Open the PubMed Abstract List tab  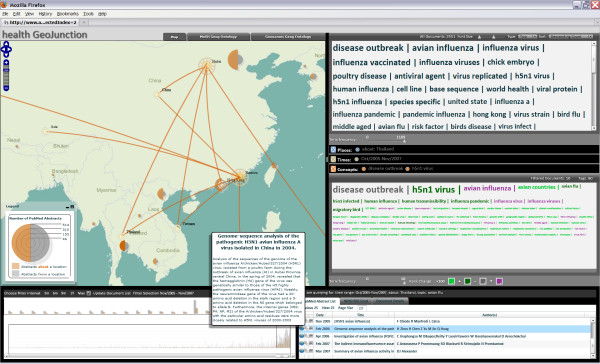point(321,301)
